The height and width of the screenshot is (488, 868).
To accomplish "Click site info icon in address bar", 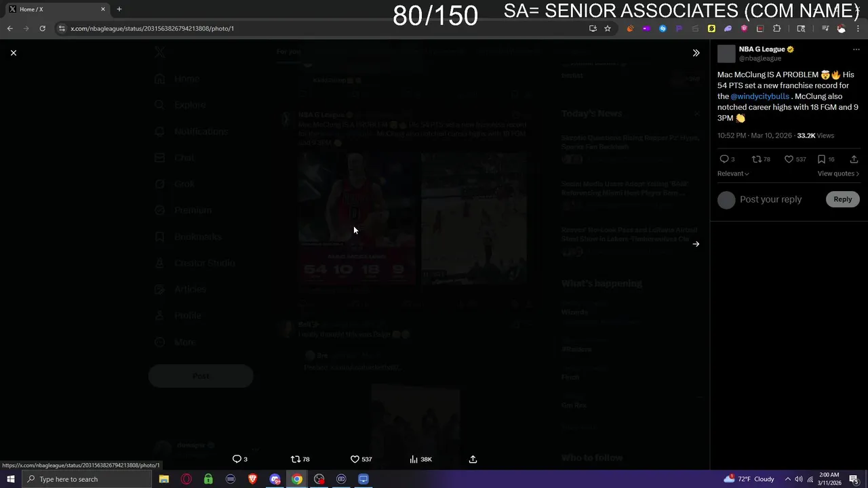I will pos(62,28).
